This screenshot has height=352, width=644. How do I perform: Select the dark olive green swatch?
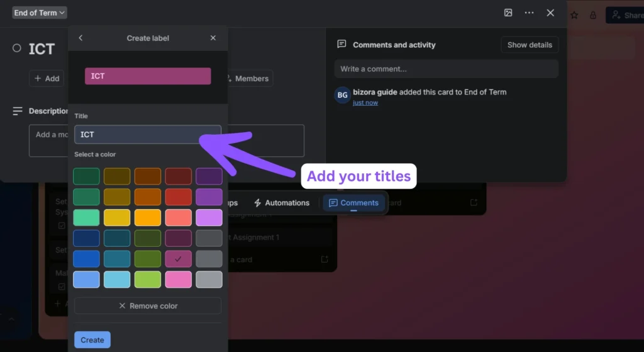tap(147, 238)
